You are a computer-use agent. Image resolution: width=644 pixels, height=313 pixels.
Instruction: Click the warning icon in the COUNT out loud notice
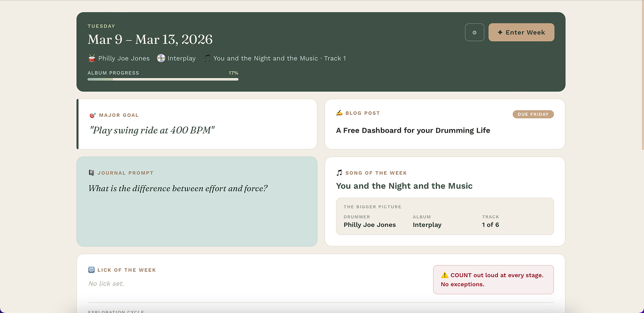point(445,275)
